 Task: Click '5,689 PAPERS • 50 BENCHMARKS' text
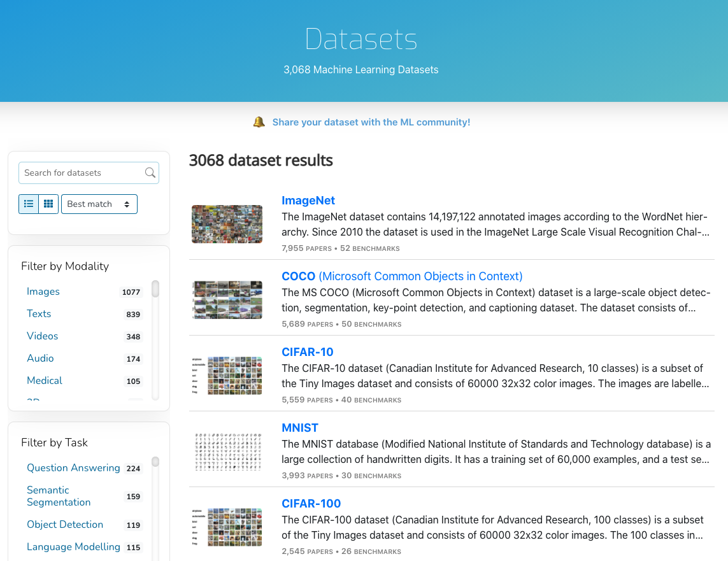[341, 324]
